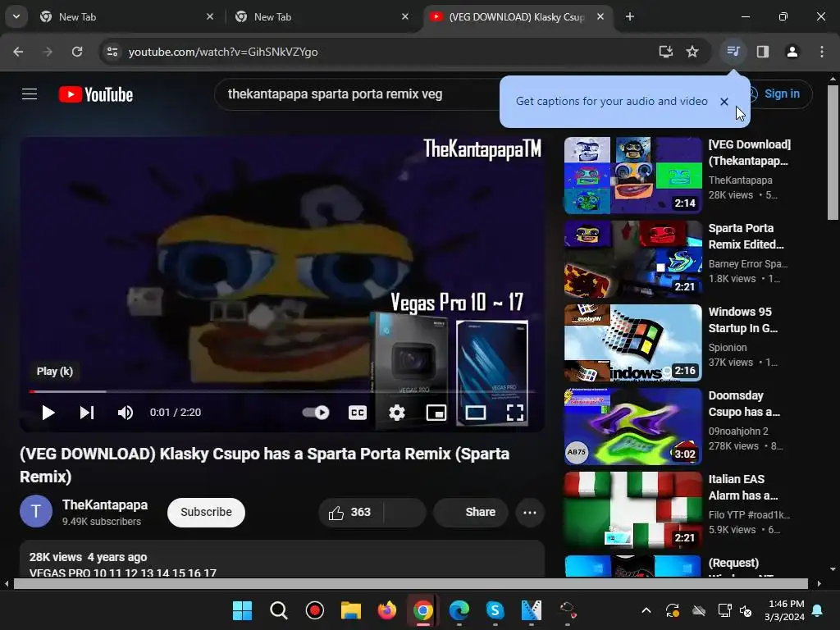Screen dimensions: 840x630
Task: Open VEG Download Thekantapap video thumbnail
Action: [x=632, y=176]
